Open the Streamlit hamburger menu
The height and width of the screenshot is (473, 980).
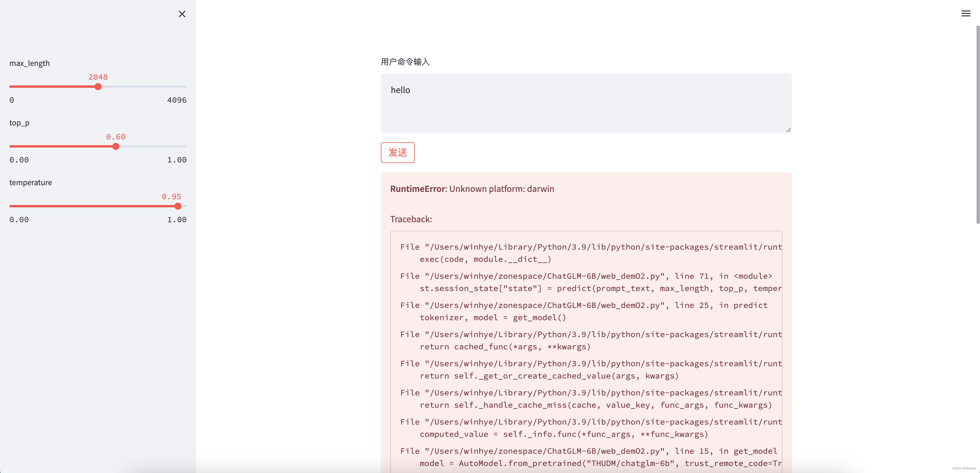pyautogui.click(x=965, y=13)
